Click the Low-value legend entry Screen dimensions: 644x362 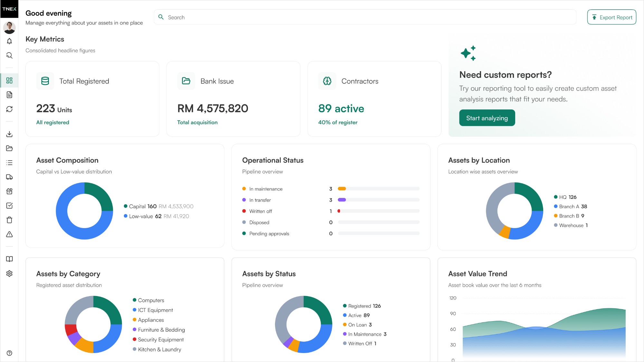[156, 216]
